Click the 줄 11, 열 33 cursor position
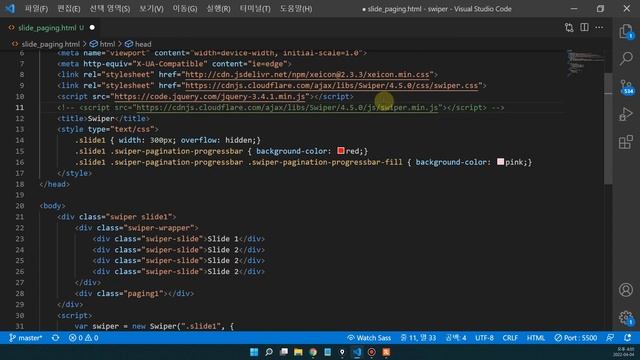Viewport: 640px width, 360px height. pos(418,338)
